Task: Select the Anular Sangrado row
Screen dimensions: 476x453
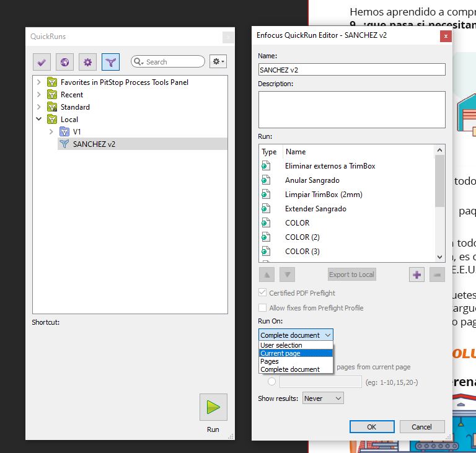Action: click(x=347, y=180)
